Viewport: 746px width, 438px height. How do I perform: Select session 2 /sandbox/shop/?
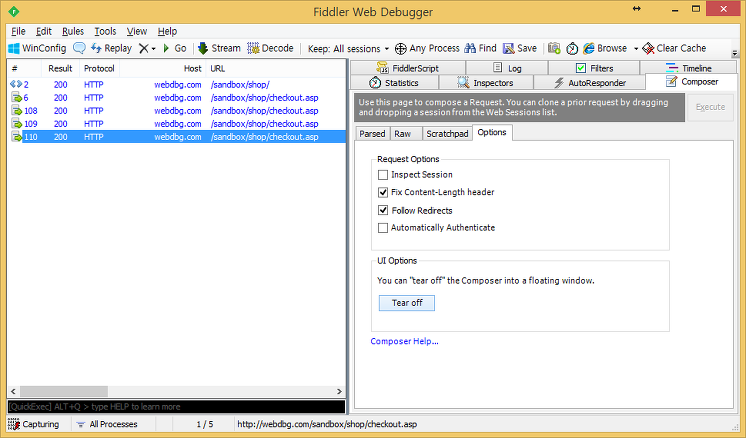pyautogui.click(x=177, y=85)
